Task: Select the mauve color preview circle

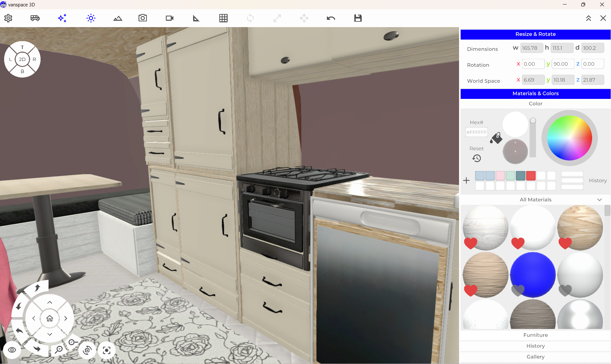Action: 515,152
